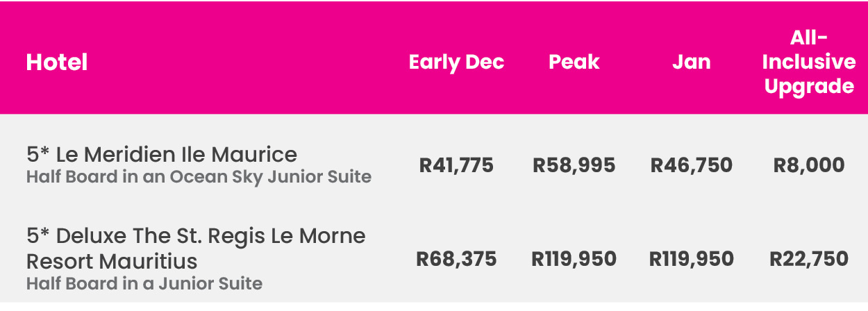Click the Peak column header
This screenshot has height=311, width=868.
pyautogui.click(x=574, y=62)
